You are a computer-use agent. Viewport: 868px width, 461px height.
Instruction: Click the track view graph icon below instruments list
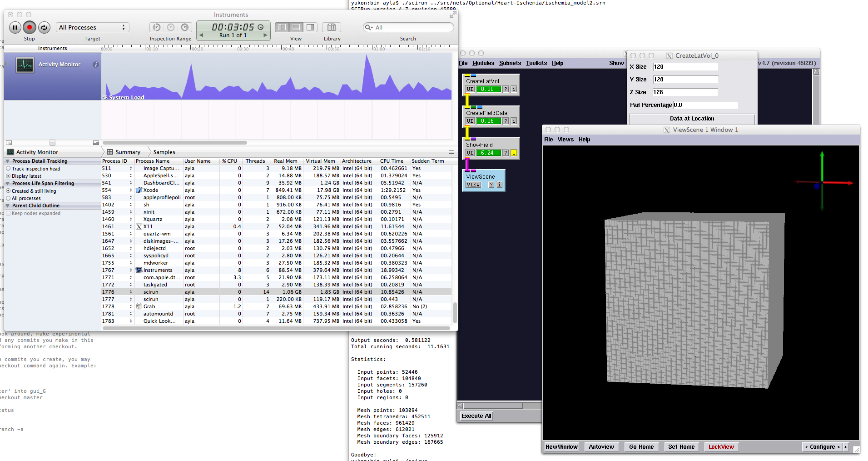click(x=9, y=143)
